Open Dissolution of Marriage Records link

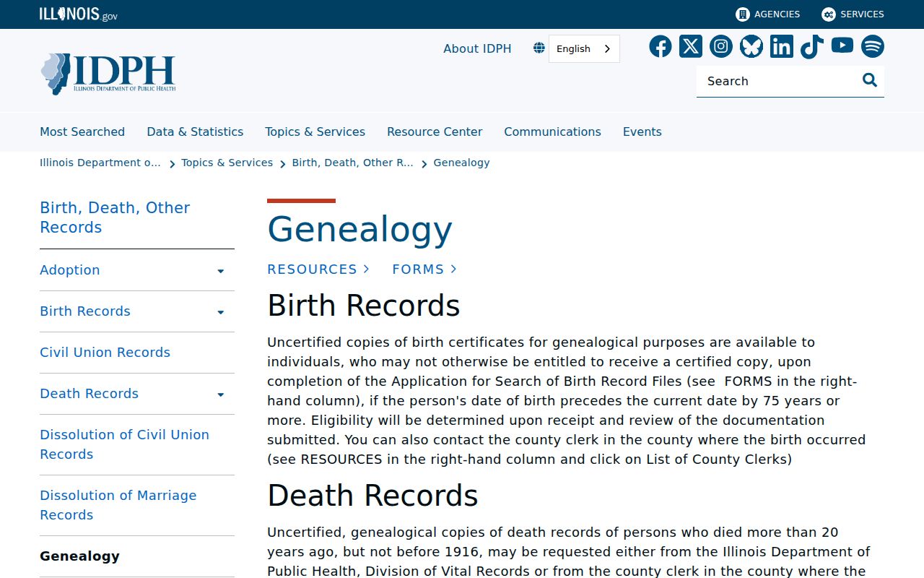118,505
